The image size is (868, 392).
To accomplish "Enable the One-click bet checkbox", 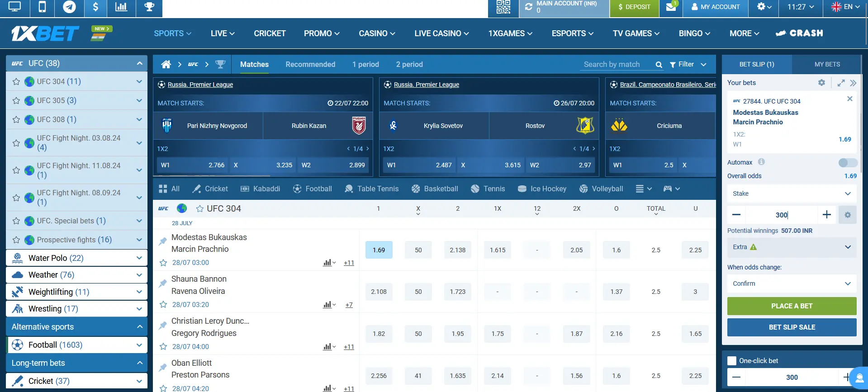I will [x=732, y=361].
